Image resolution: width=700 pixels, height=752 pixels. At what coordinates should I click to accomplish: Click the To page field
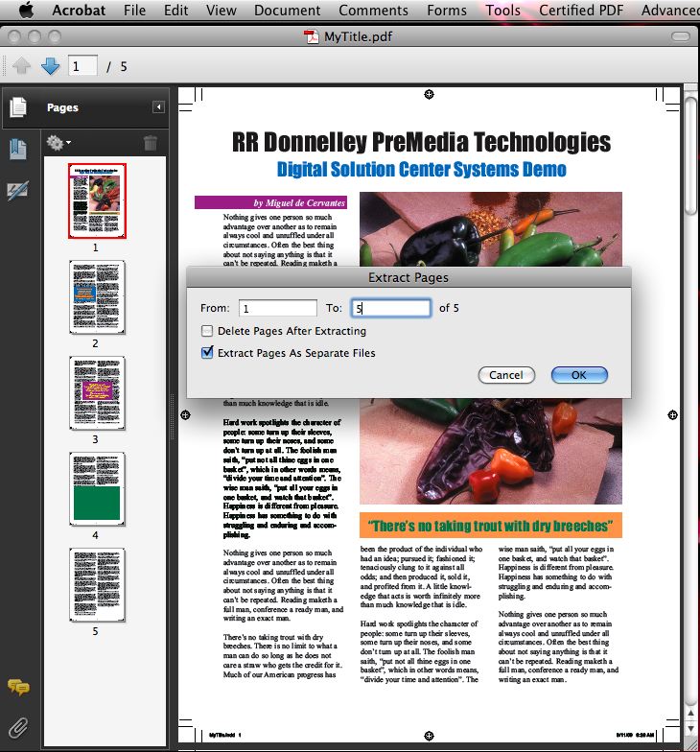coord(391,308)
